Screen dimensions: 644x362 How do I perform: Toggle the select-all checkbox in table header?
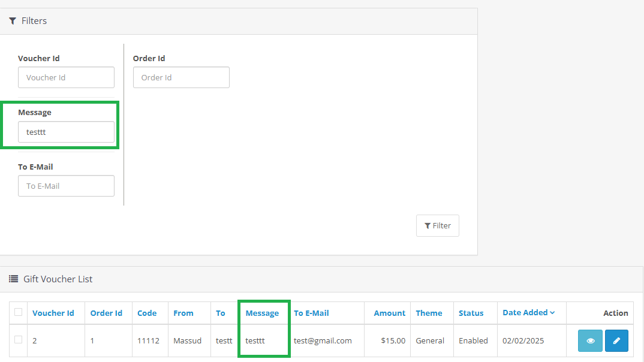click(x=18, y=312)
